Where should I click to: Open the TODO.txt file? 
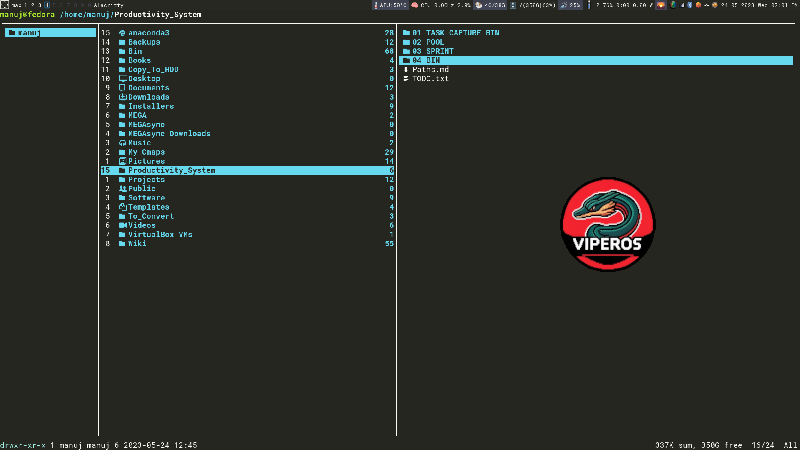(x=430, y=78)
